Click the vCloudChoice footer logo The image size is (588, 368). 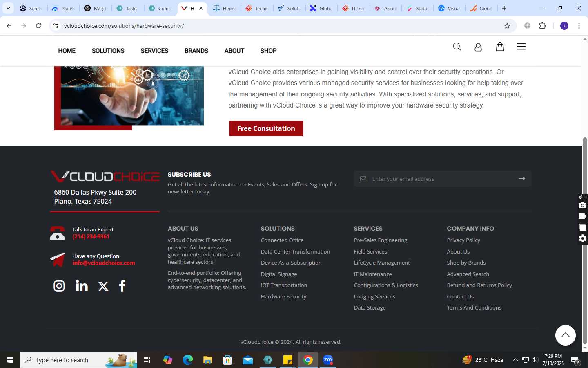click(x=105, y=176)
